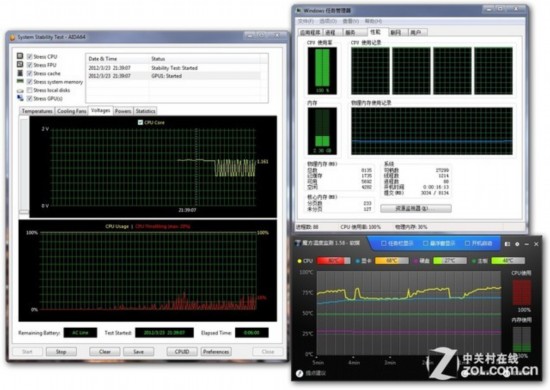Click the voltage graph vertical scale slider

pos(24,165)
